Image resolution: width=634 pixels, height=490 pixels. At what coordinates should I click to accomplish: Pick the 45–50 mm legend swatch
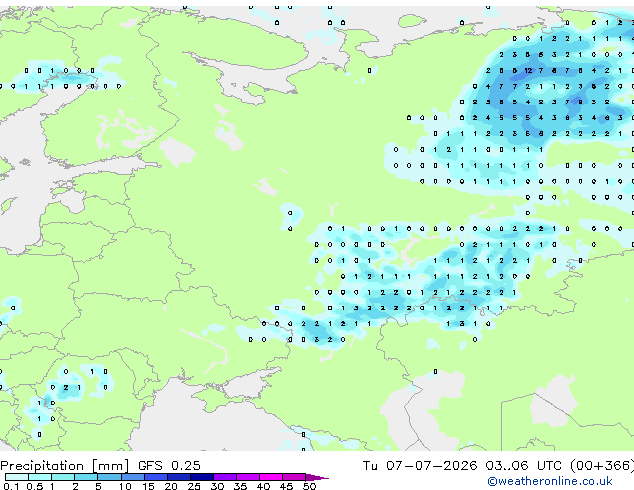294,477
